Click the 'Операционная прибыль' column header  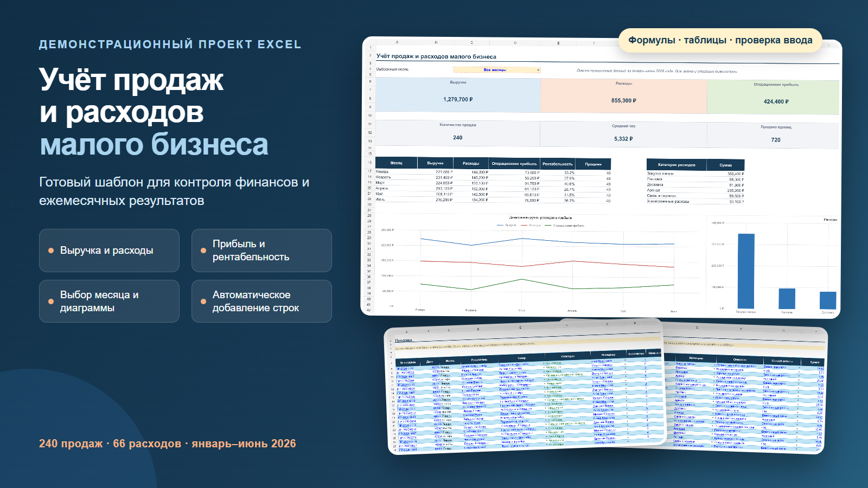point(514,163)
